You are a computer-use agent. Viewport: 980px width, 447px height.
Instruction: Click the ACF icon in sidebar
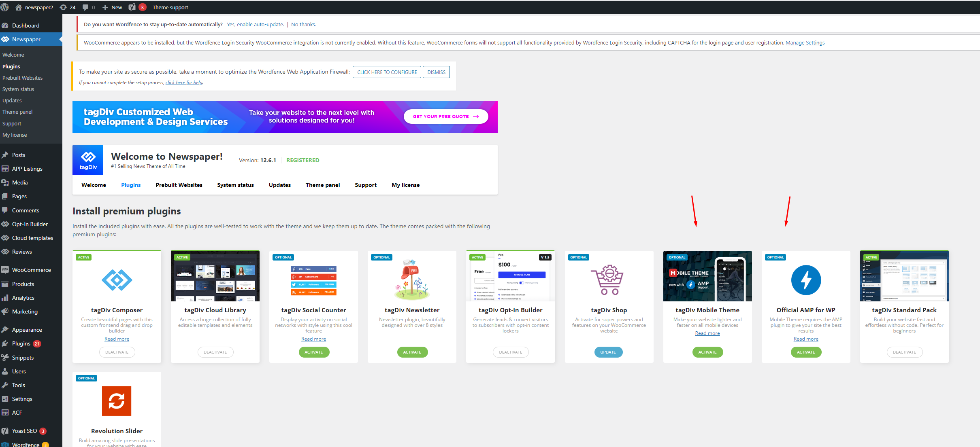[x=5, y=413]
